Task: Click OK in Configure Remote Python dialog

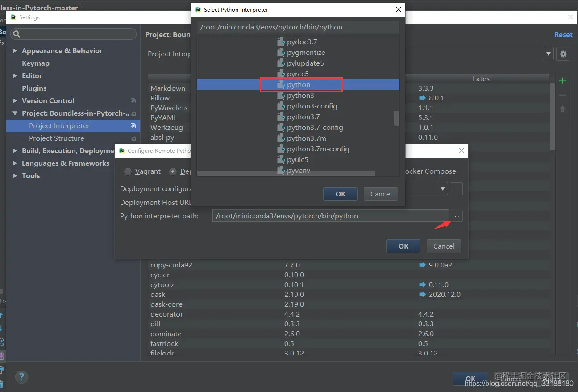Action: [x=403, y=246]
